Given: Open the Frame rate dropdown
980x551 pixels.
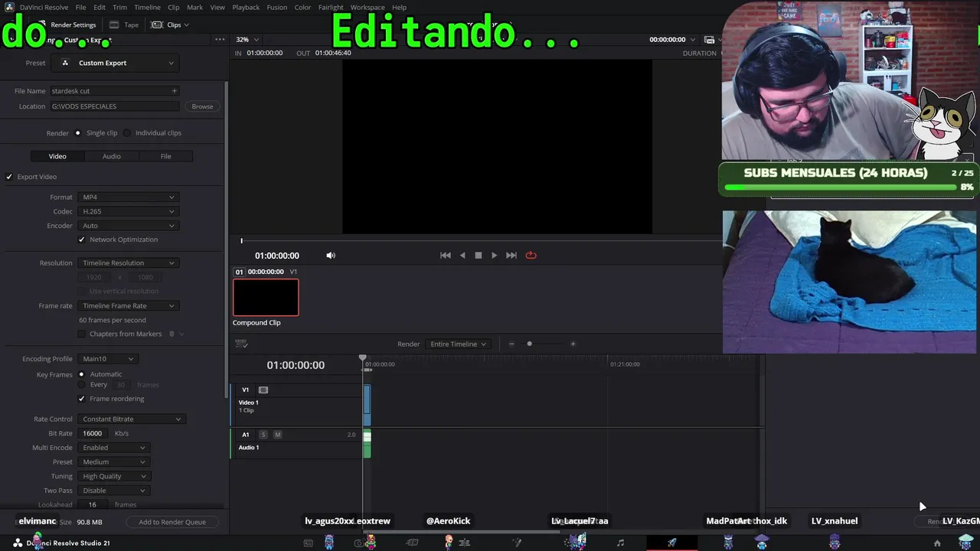Looking at the screenshot, I should coord(129,306).
